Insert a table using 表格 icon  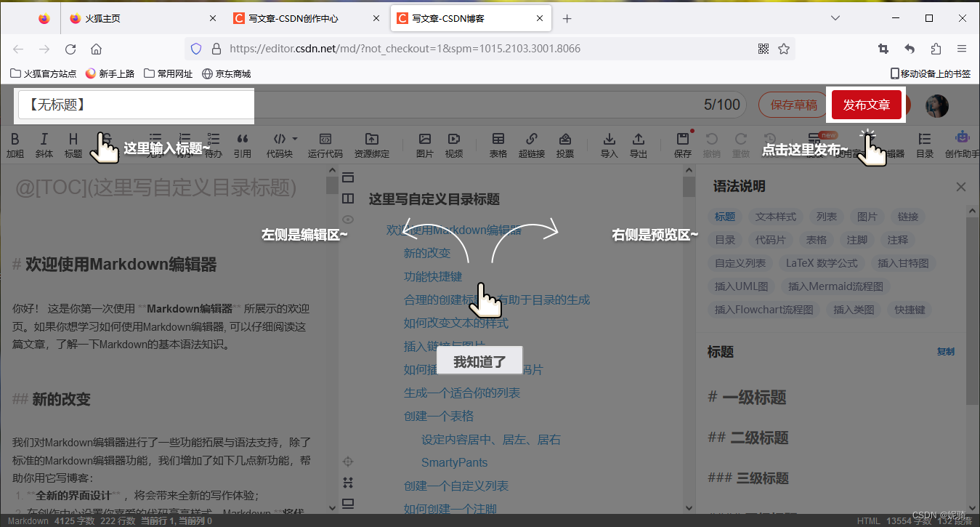coord(498,145)
